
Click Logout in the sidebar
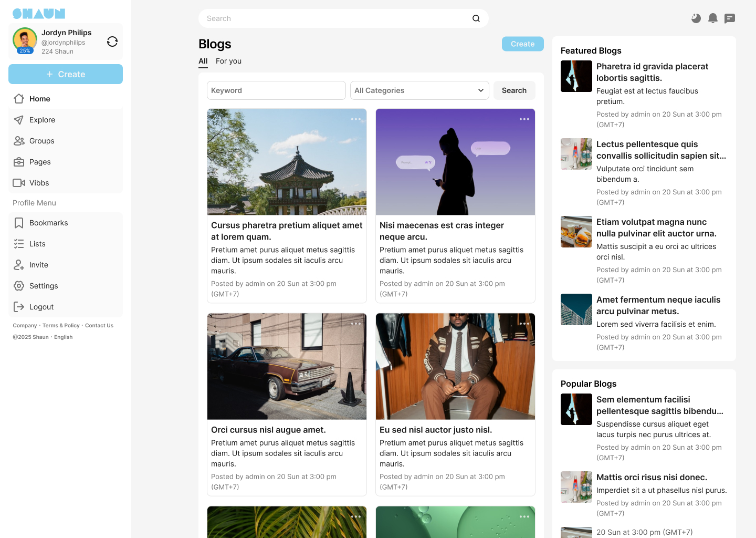pyautogui.click(x=41, y=307)
